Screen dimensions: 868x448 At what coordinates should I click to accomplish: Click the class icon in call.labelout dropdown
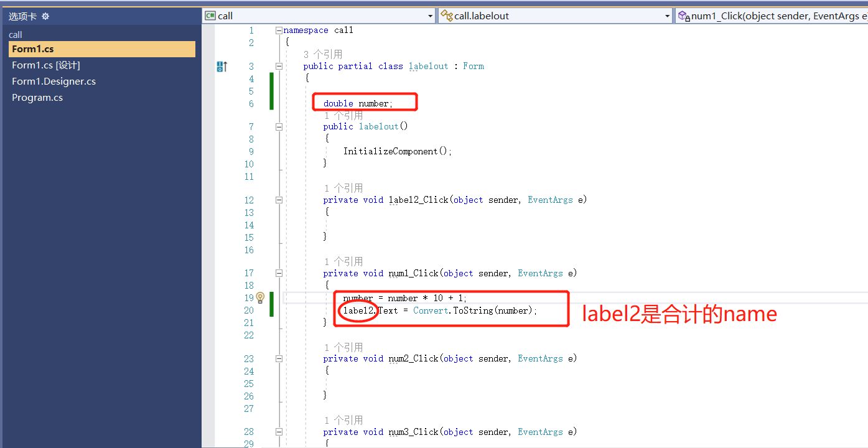point(447,16)
